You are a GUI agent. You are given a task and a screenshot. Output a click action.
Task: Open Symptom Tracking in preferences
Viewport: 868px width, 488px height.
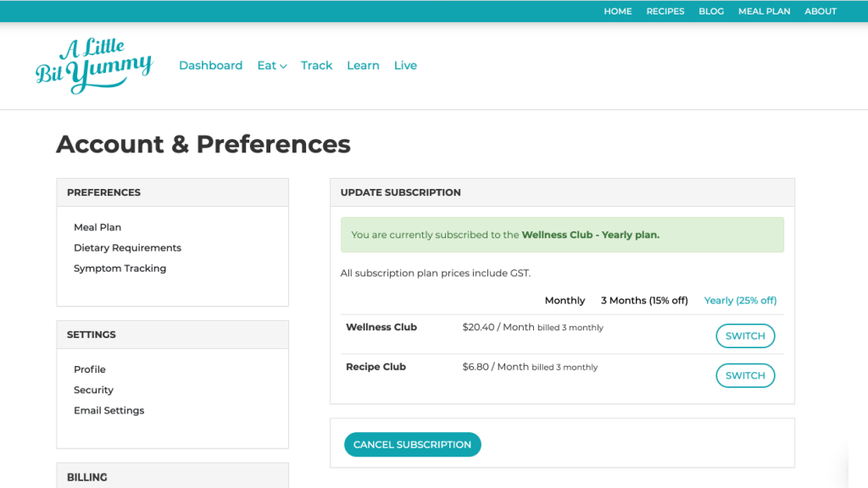[x=120, y=269]
